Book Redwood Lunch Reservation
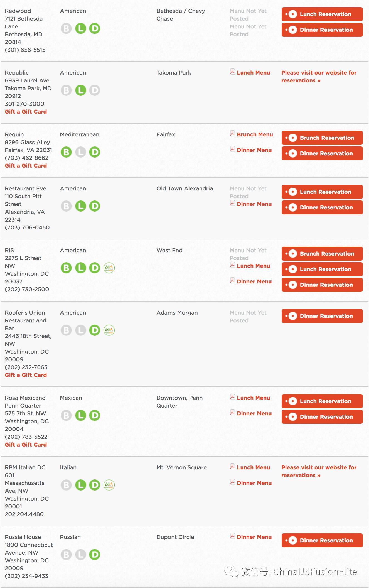The image size is (369, 588). point(322,14)
